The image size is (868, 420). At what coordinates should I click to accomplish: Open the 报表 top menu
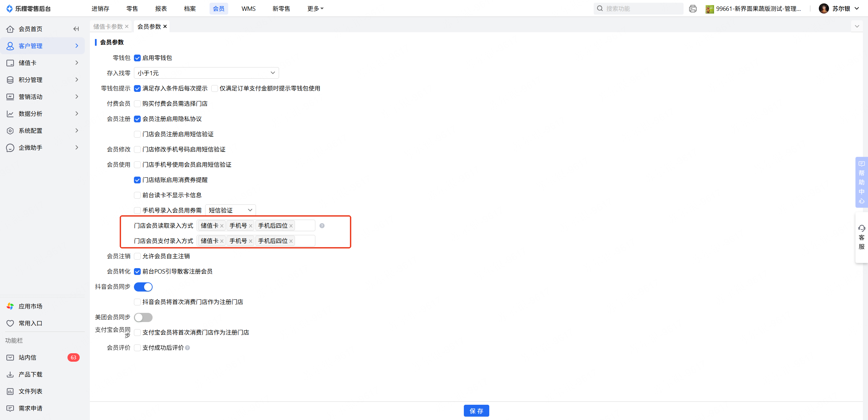[x=161, y=8]
